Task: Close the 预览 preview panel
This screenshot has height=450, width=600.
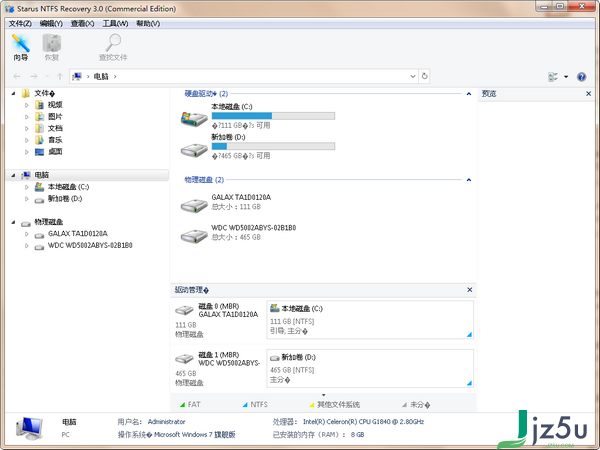Action: click(x=589, y=93)
